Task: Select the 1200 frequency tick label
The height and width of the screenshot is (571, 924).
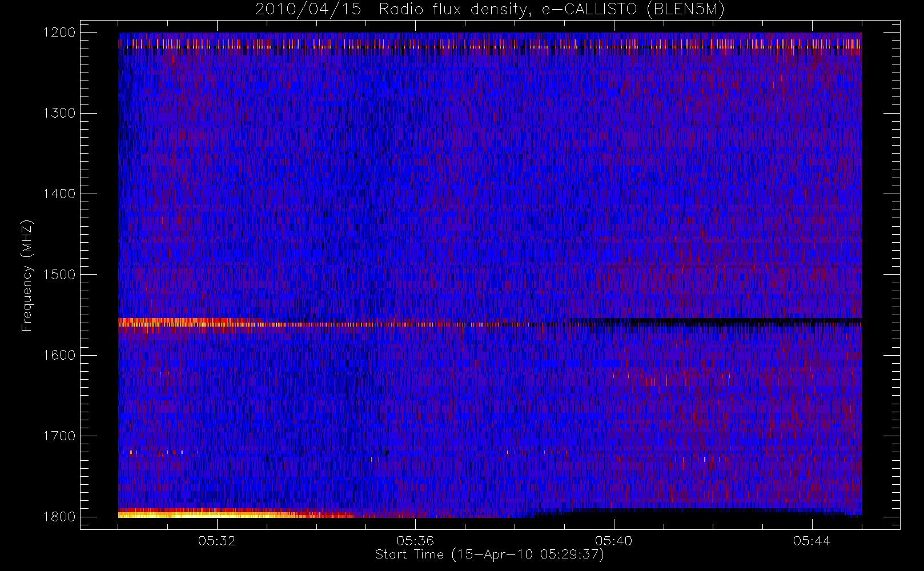Action: [x=59, y=33]
